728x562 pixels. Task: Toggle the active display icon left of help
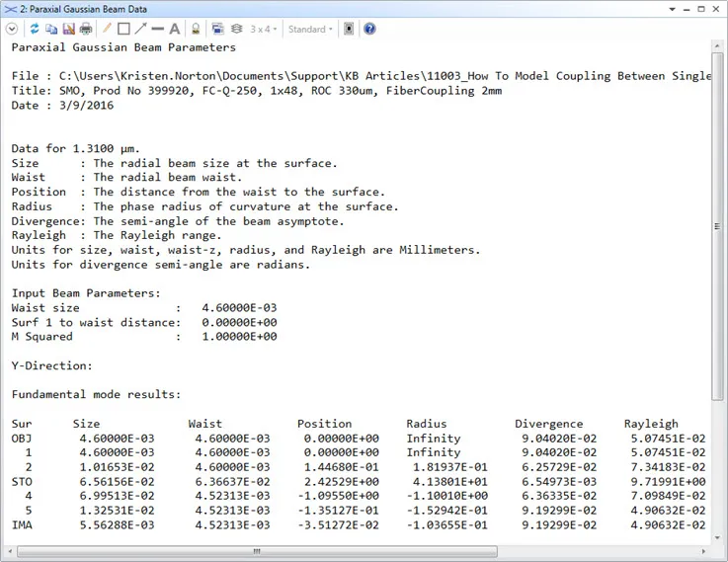(x=349, y=30)
